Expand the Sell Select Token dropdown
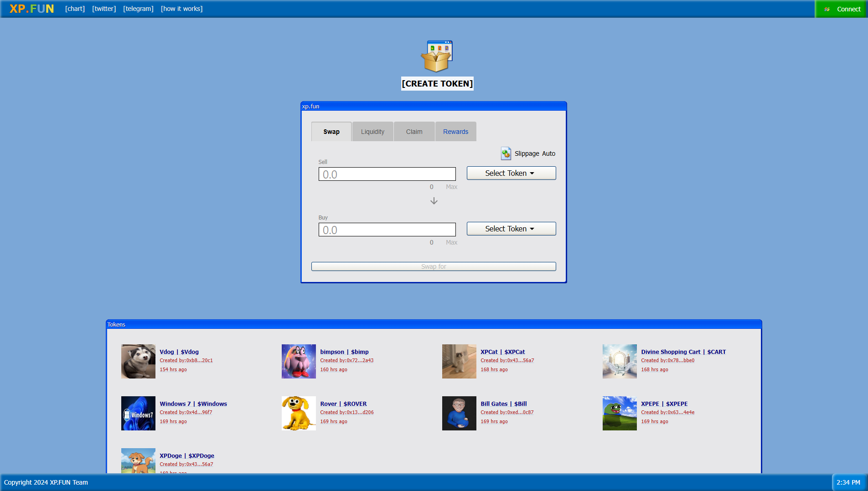This screenshot has width=868, height=491. point(511,173)
